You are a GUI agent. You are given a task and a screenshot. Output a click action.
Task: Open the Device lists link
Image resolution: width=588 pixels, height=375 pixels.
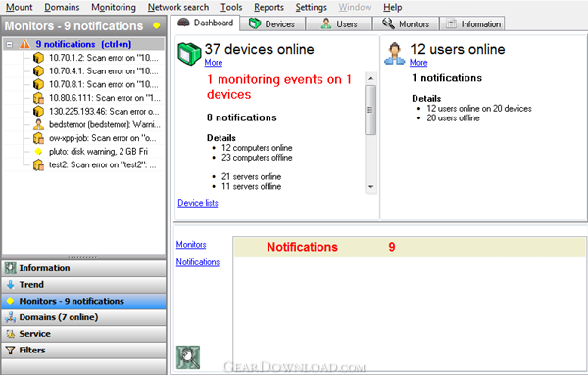pos(198,203)
